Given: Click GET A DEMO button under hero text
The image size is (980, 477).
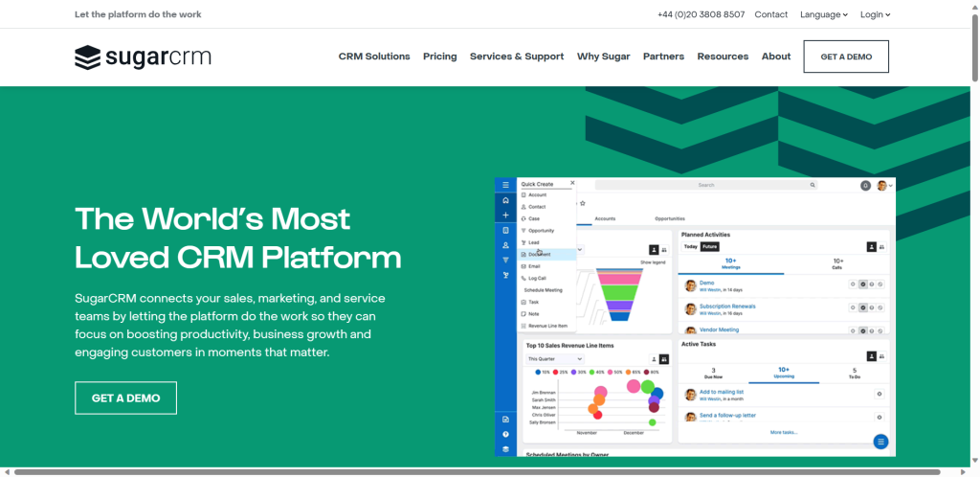Looking at the screenshot, I should tap(125, 398).
